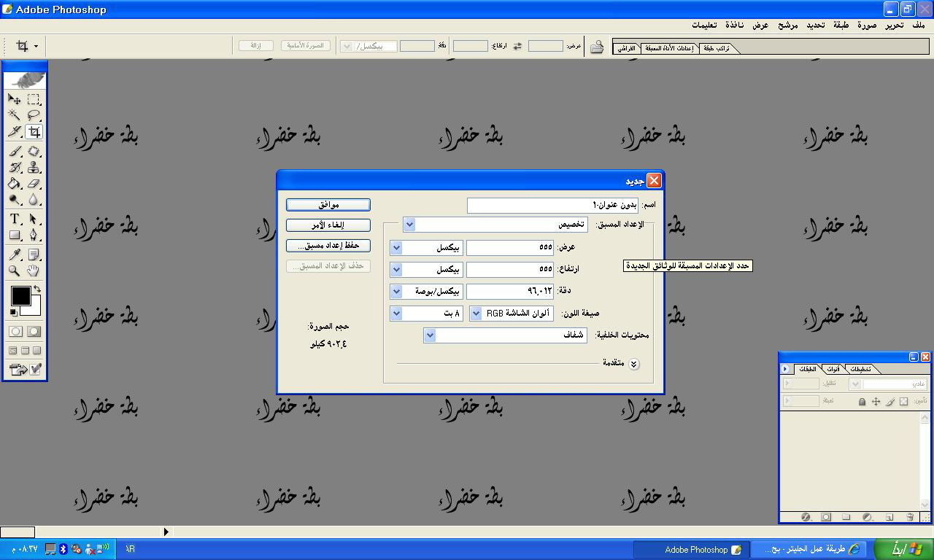Click the trash icon in Layers panel
This screenshot has height=560, width=934.
click(x=910, y=517)
